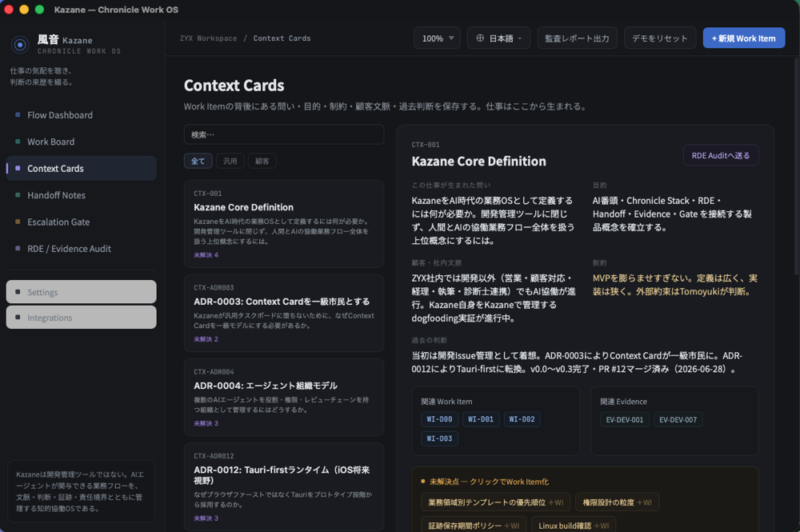Image resolution: width=800 pixels, height=532 pixels.
Task: Open Work Board in sidebar
Action: click(x=81, y=142)
